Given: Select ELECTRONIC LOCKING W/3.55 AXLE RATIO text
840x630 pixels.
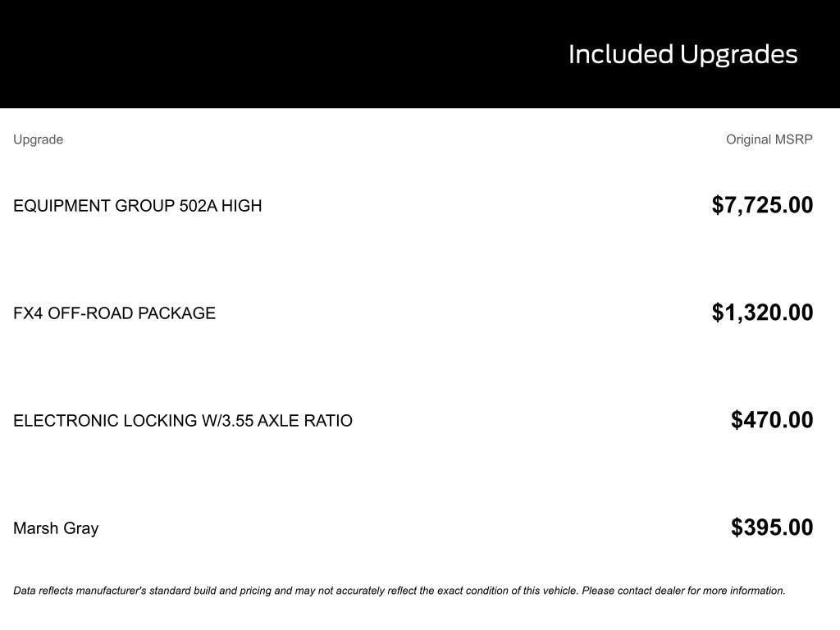Looking at the screenshot, I should click(182, 421).
